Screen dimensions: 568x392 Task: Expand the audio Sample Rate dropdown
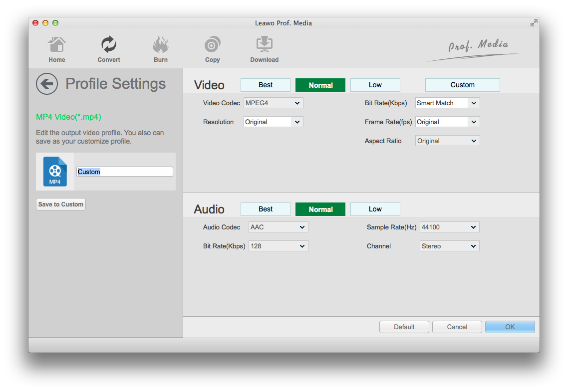pos(449,227)
